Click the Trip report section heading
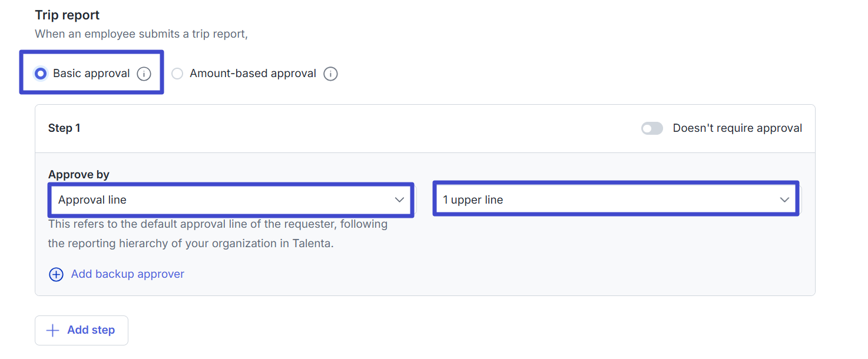This screenshot has width=868, height=359. [x=67, y=15]
